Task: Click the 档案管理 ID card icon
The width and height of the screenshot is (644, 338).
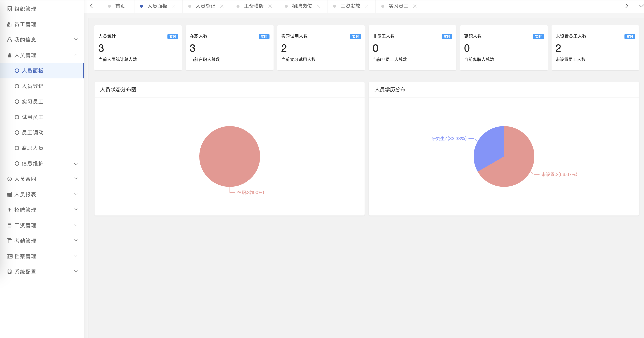Action: [10, 256]
